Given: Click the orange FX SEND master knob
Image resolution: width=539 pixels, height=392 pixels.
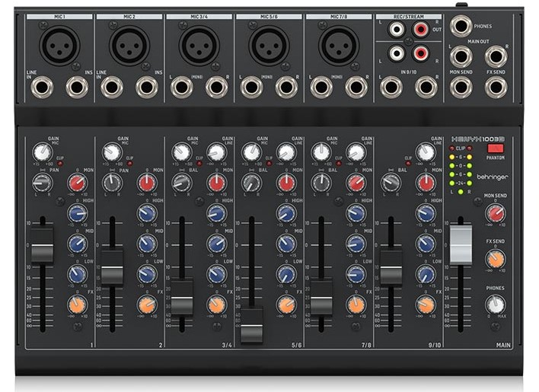Looking at the screenshot, I should 496,259.
